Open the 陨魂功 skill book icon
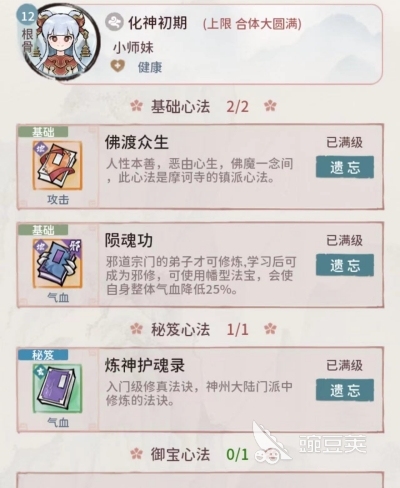 (x=57, y=263)
